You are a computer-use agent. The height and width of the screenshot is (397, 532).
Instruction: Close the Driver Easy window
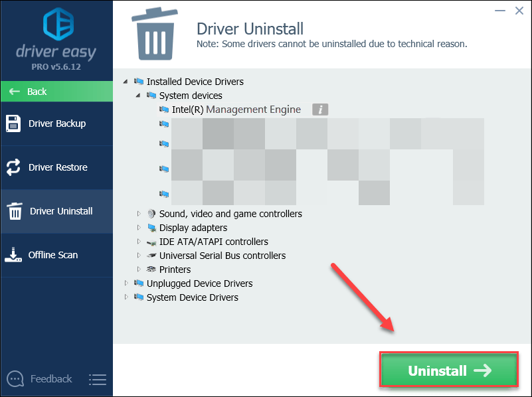519,11
